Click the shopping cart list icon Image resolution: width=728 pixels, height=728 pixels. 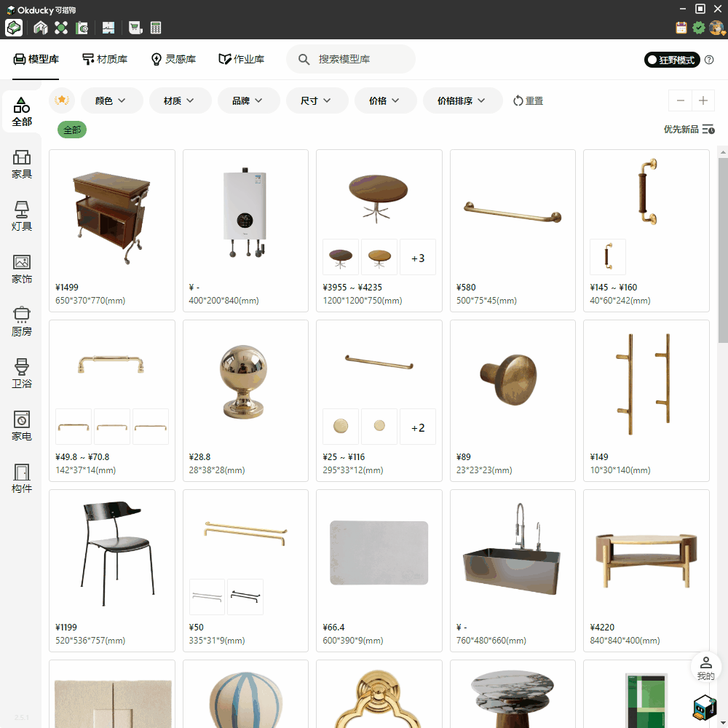click(135, 28)
